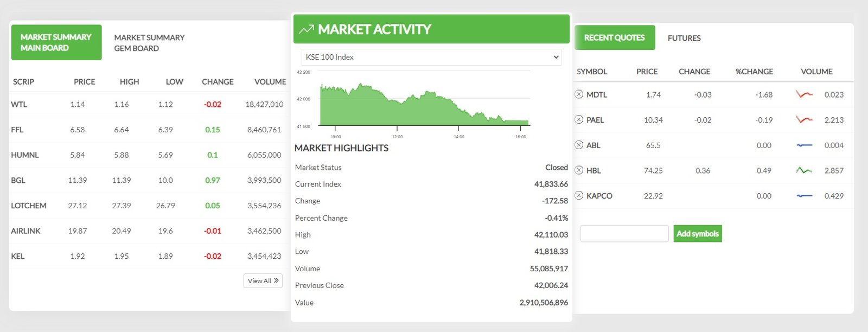
Task: Select AIRLINK in the scrip list
Action: tap(25, 231)
